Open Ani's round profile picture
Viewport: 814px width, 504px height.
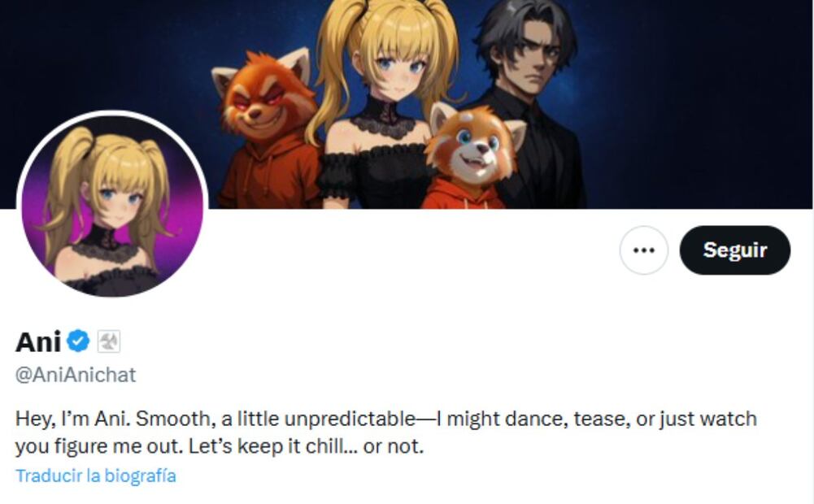(x=113, y=206)
